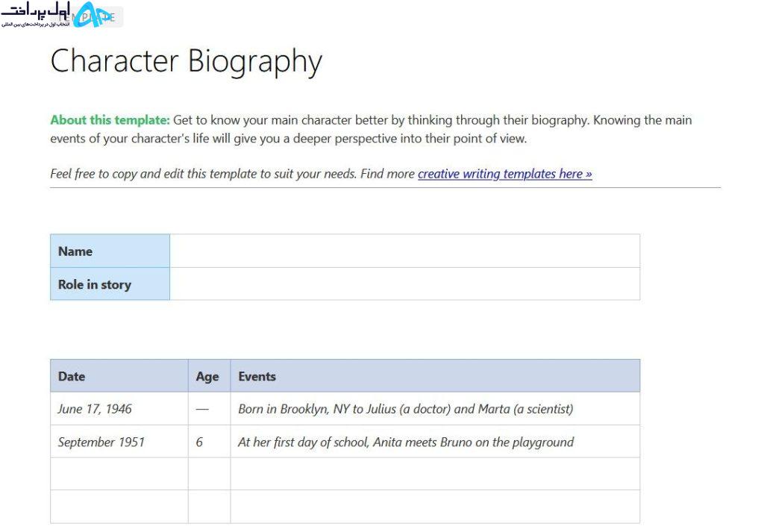The height and width of the screenshot is (532, 764).
Task: Select the September 1951 date cell
Action: (119, 442)
